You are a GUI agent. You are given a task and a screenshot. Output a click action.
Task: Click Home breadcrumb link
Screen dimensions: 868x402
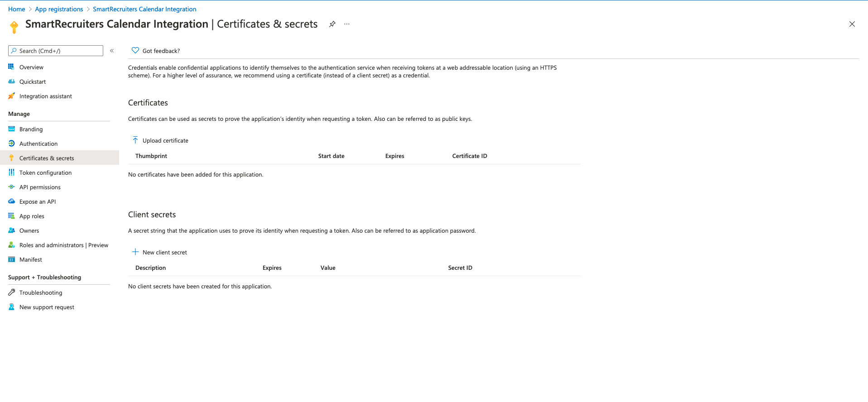(x=17, y=9)
